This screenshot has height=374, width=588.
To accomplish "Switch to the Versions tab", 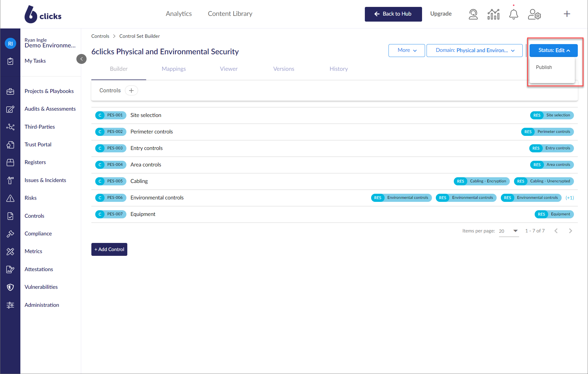I will 284,69.
